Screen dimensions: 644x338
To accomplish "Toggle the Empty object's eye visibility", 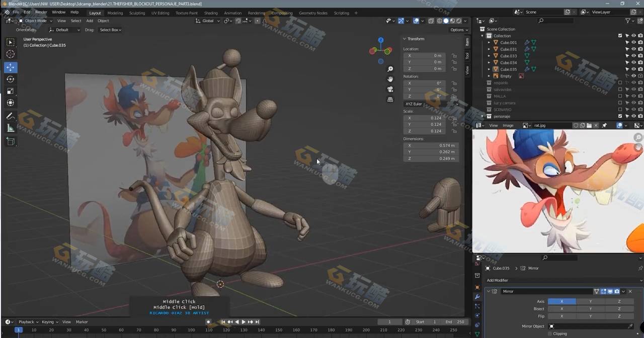I will click(x=633, y=76).
